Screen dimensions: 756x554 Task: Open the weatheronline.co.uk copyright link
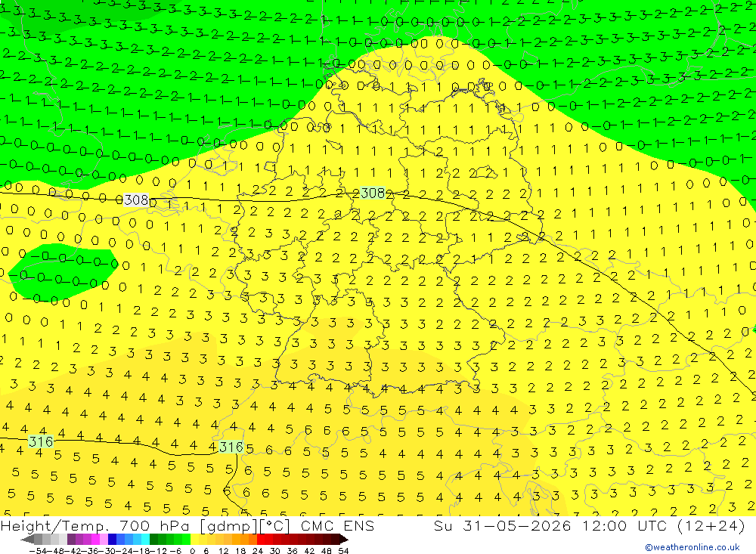(x=692, y=547)
